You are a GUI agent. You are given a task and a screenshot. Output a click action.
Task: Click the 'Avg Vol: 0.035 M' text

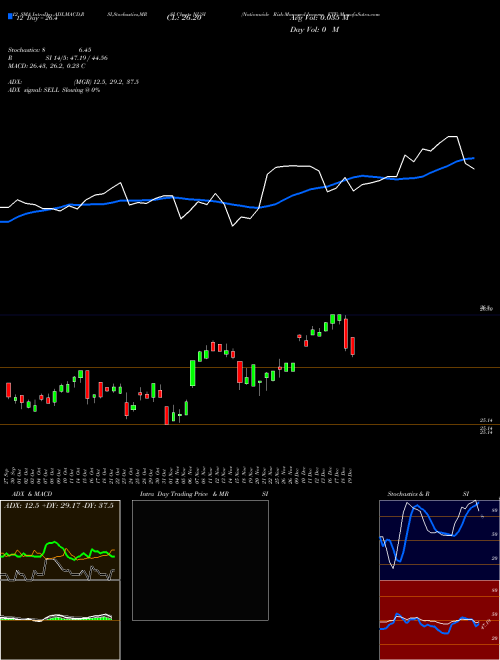[x=319, y=19]
